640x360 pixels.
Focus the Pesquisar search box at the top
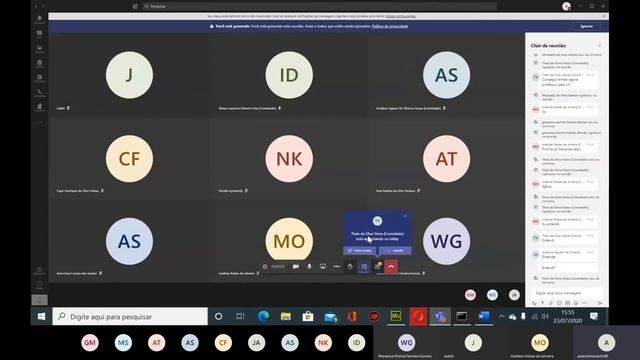click(x=320, y=6)
